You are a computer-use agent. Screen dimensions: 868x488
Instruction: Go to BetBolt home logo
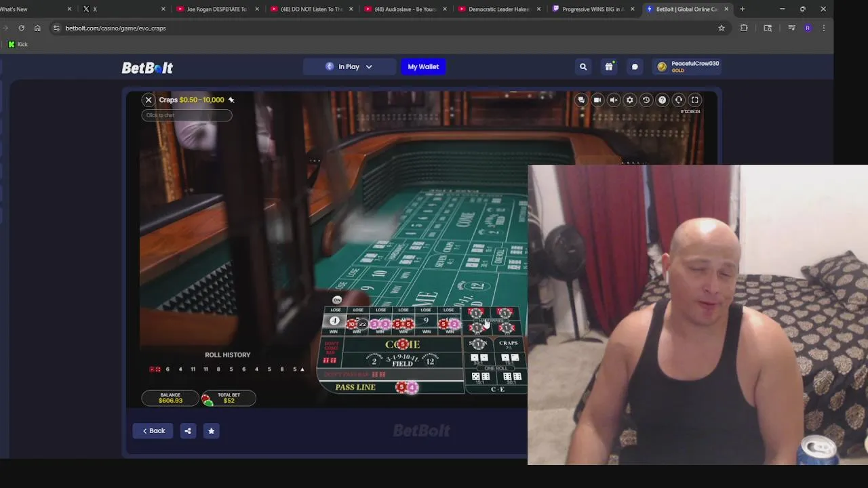pyautogui.click(x=147, y=68)
